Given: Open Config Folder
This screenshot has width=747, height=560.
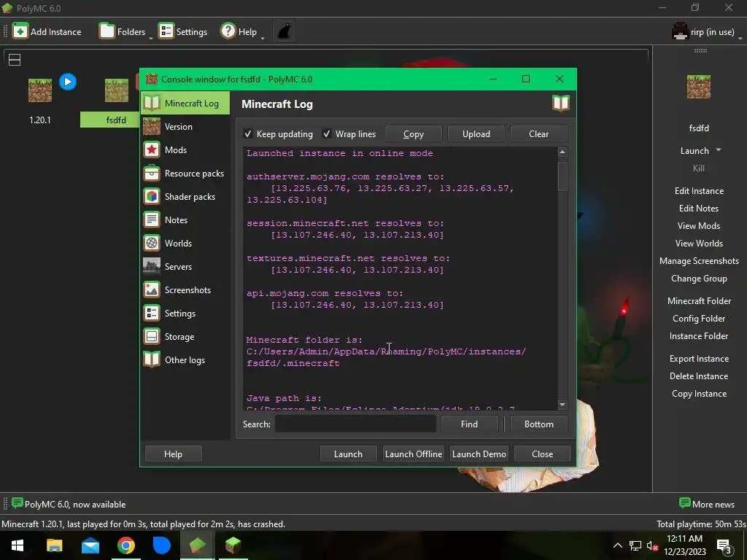Looking at the screenshot, I should coord(699,319).
